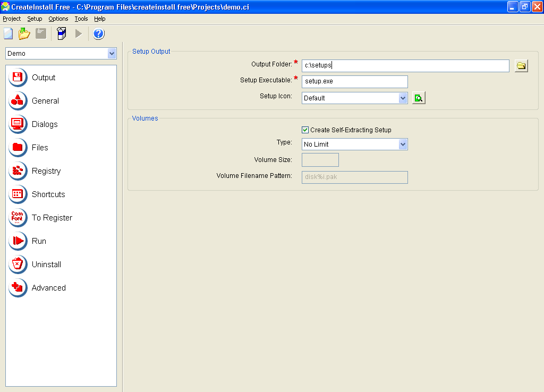Open the Options menu
This screenshot has height=392, width=544.
[58, 19]
